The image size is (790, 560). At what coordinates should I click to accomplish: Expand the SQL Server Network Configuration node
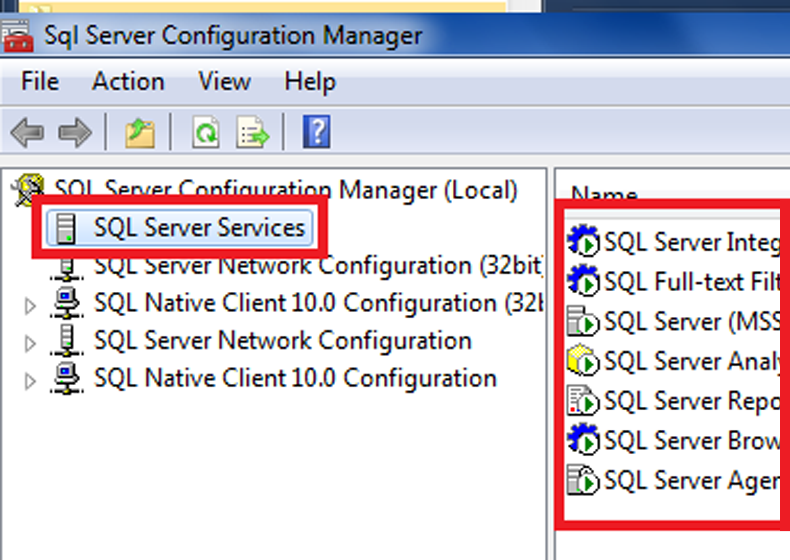30,343
